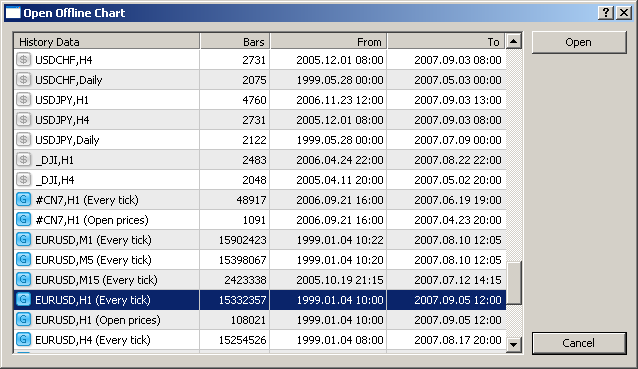Screen dimensions: 638x369
Task: Open the selected offline chart
Action: [x=579, y=42]
